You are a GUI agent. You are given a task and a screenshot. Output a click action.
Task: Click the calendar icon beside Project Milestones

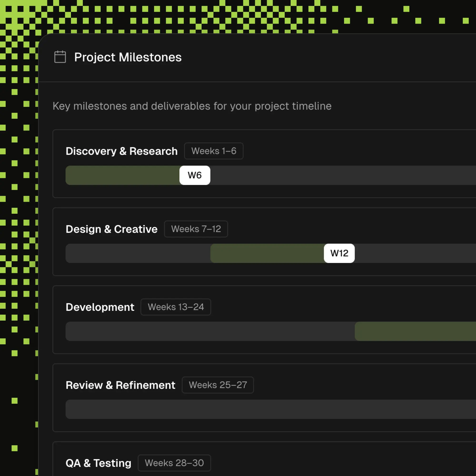tap(60, 57)
